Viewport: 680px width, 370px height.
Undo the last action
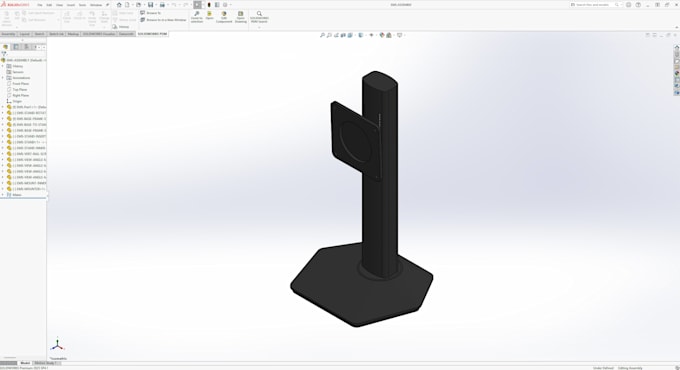pos(174,5)
